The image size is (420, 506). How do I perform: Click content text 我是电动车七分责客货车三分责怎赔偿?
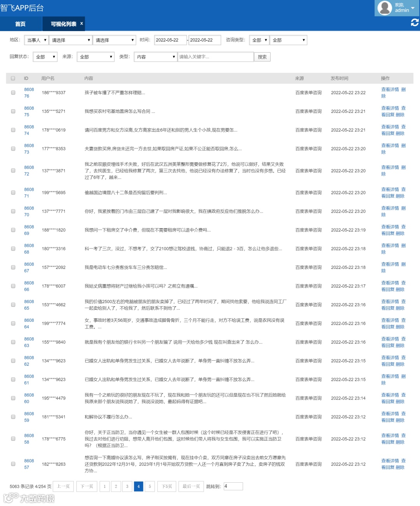pyautogui.click(x=126, y=267)
